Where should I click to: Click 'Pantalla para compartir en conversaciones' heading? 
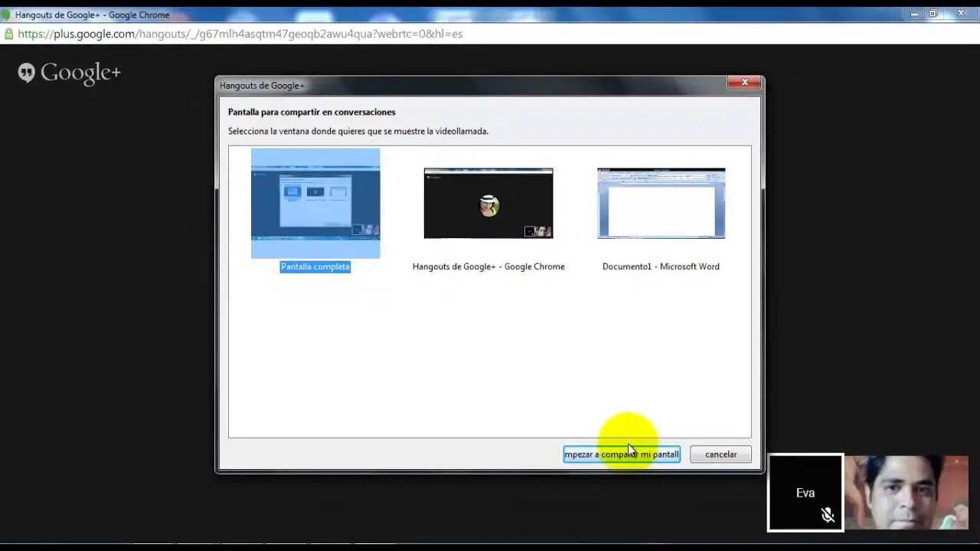(312, 112)
